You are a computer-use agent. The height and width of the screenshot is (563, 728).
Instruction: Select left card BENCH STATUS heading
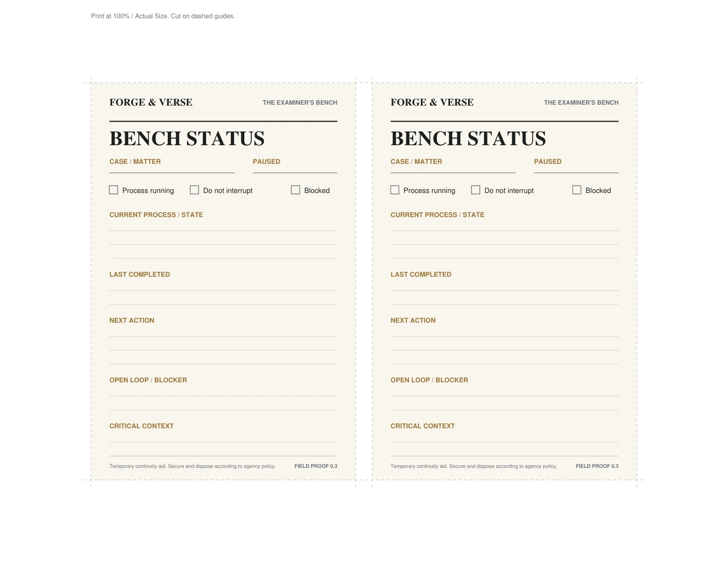pyautogui.click(x=187, y=138)
